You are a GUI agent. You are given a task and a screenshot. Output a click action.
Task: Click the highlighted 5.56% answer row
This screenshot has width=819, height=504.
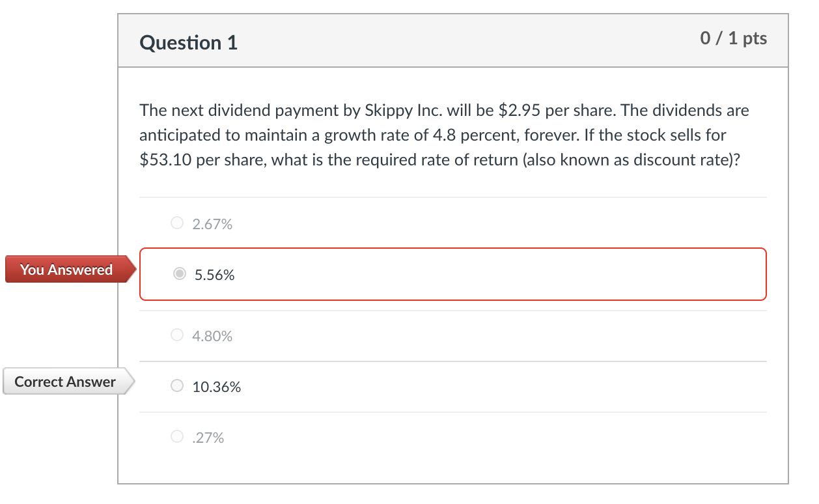pyautogui.click(x=454, y=274)
